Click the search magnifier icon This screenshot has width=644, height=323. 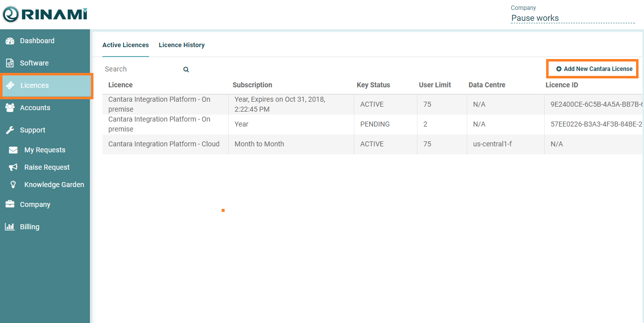point(186,70)
